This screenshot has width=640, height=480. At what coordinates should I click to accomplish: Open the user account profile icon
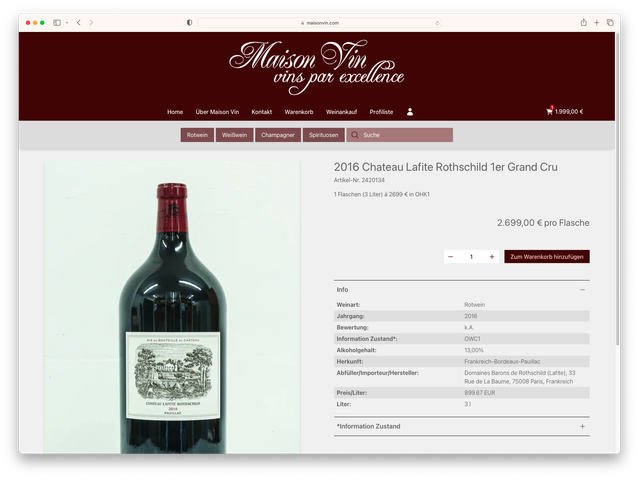tap(410, 111)
